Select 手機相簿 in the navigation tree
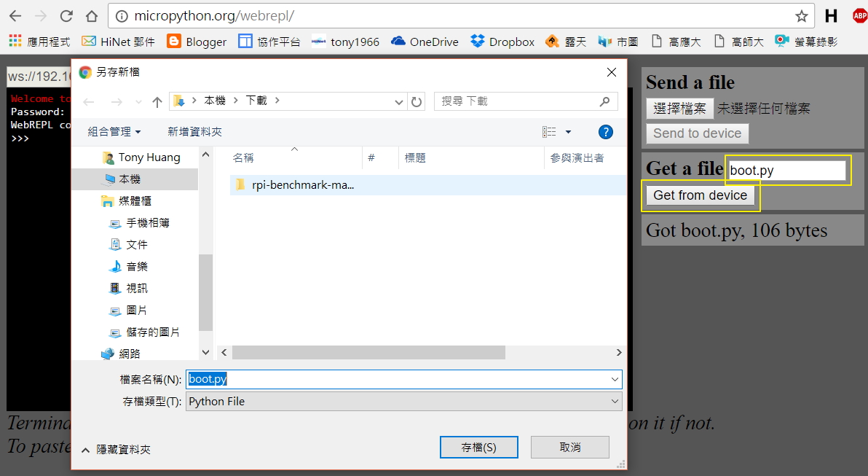This screenshot has width=868, height=476. [x=140, y=223]
